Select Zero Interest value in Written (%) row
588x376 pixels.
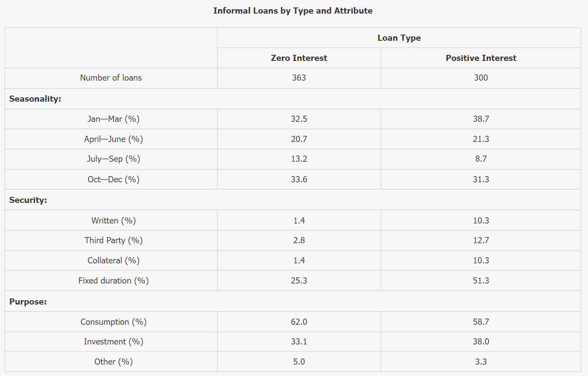tap(299, 220)
